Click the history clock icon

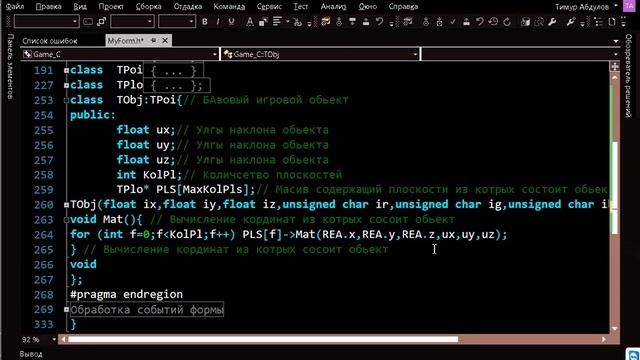click(x=493, y=22)
